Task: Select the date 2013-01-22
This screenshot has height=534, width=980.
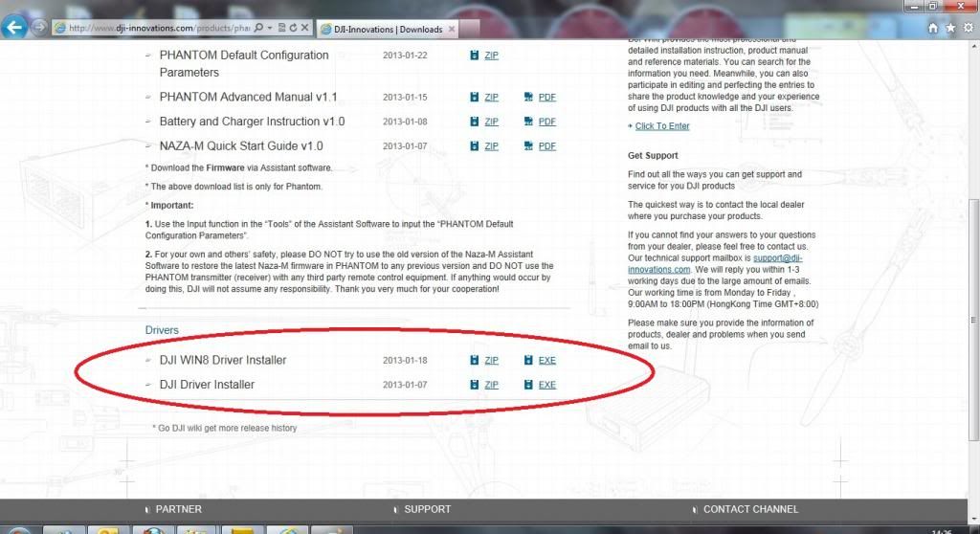Action: (405, 55)
